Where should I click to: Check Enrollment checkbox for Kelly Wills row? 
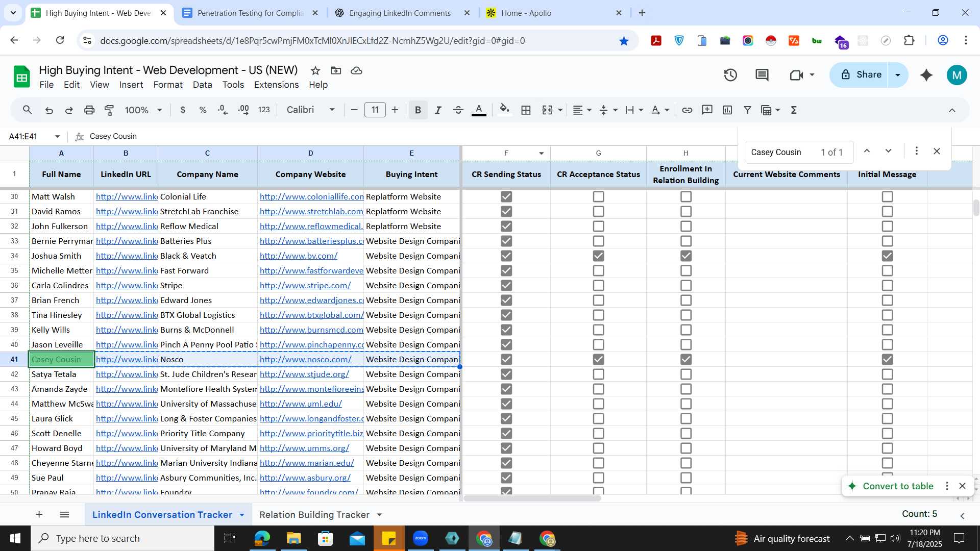click(x=686, y=330)
